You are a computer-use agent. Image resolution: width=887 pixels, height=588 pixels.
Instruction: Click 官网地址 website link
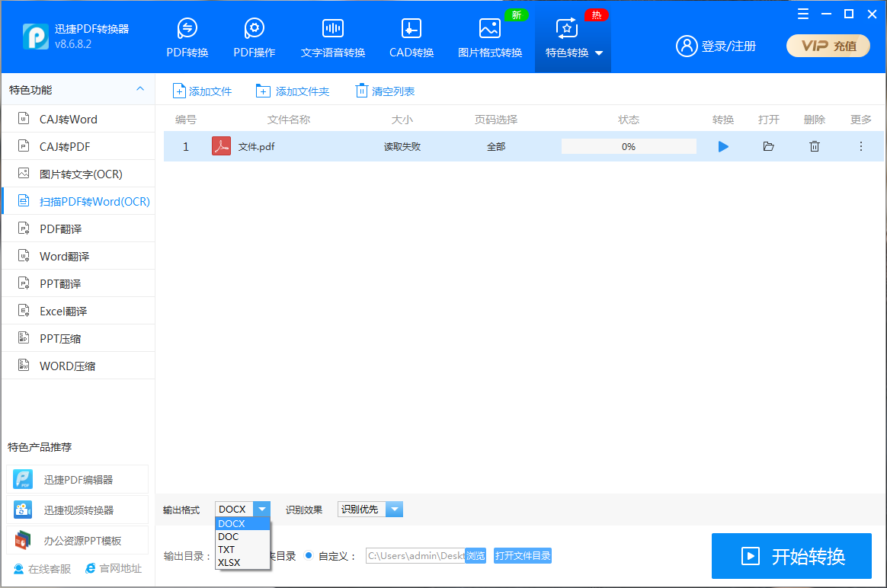point(113,569)
